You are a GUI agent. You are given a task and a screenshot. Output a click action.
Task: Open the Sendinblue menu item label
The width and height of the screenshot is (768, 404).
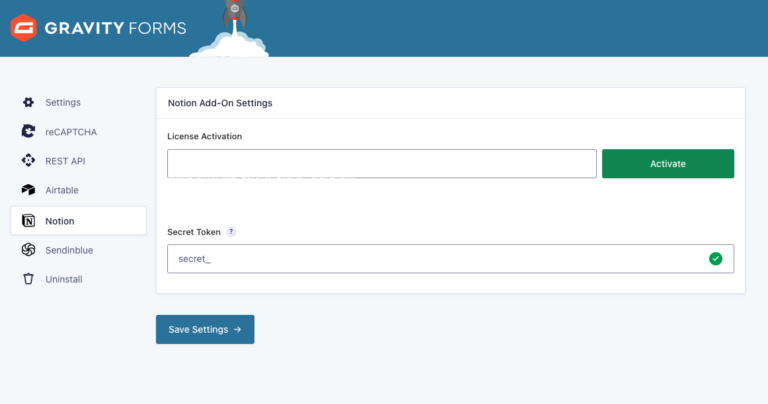click(x=69, y=250)
